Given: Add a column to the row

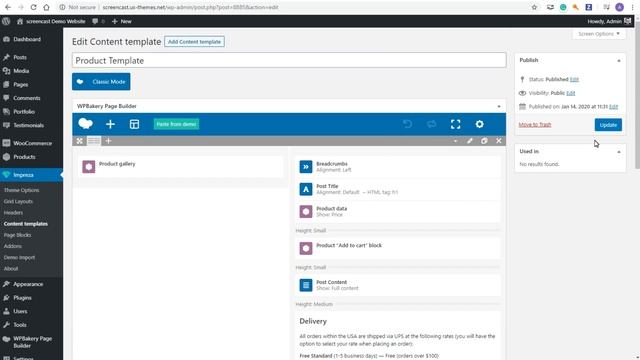Looking at the screenshot, I should pyautogui.click(x=108, y=141).
